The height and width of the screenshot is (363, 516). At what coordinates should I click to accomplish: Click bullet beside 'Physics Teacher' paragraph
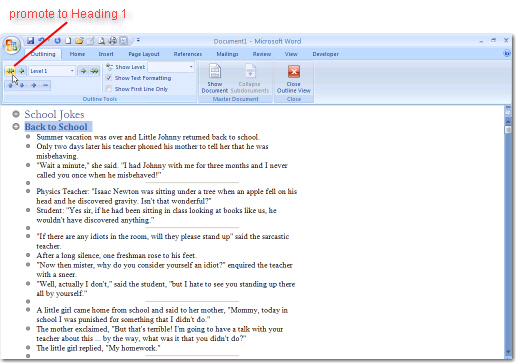(x=28, y=191)
